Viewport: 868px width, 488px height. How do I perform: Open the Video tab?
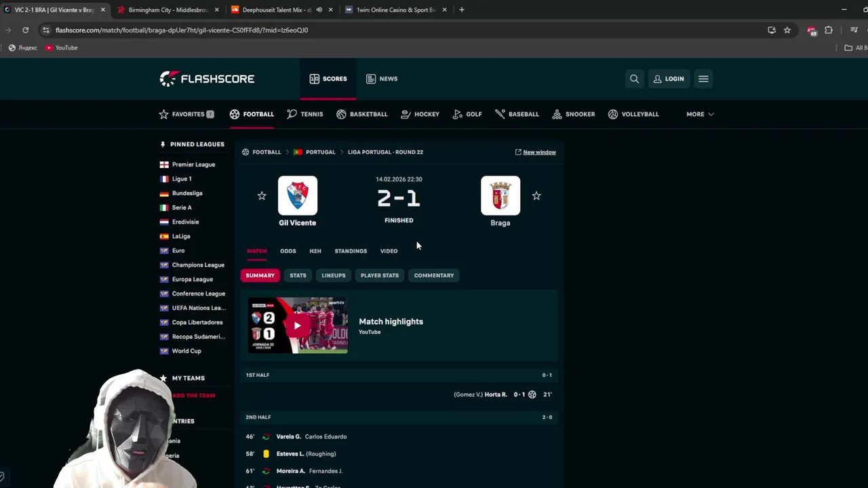389,251
